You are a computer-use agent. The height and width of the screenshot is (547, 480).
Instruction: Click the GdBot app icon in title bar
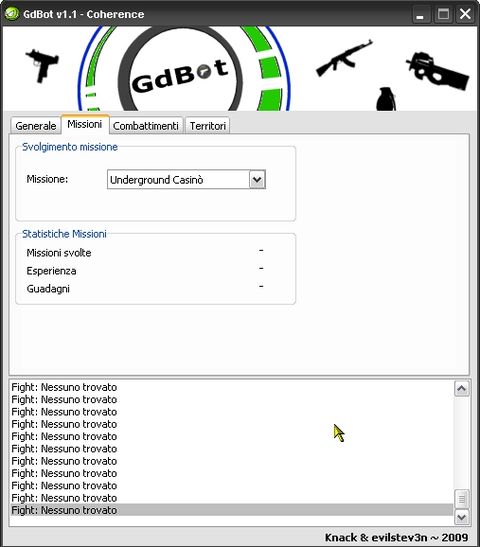(x=12, y=14)
